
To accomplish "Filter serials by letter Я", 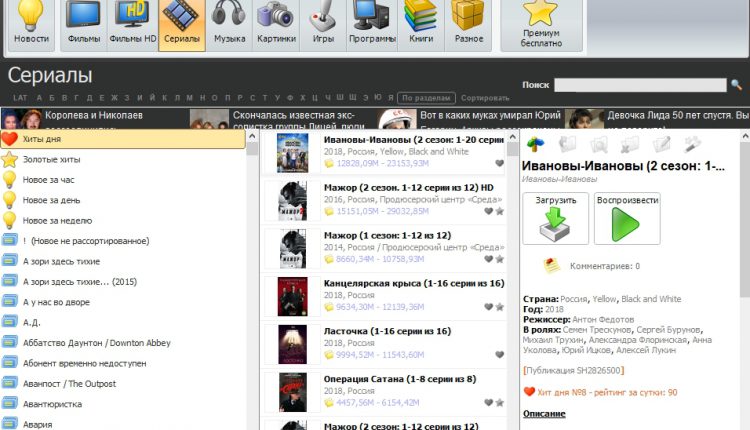I will click(391, 98).
